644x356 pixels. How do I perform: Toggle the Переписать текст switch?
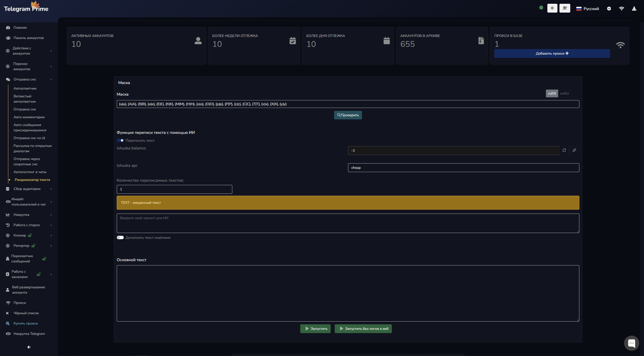(x=120, y=140)
